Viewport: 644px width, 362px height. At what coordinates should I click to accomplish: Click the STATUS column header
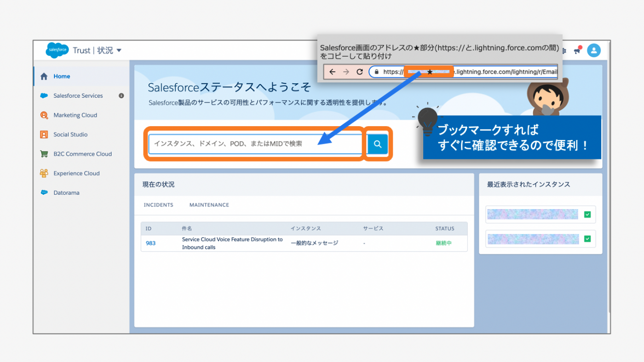pyautogui.click(x=445, y=228)
